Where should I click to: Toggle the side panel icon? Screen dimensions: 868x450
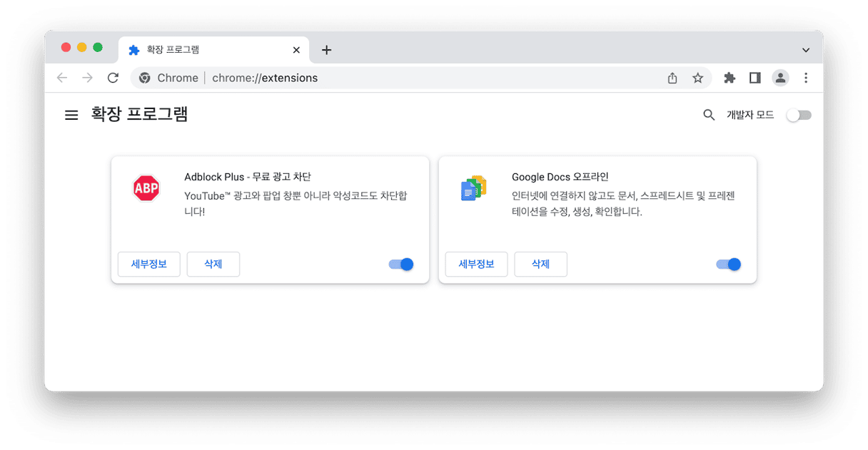coord(755,78)
